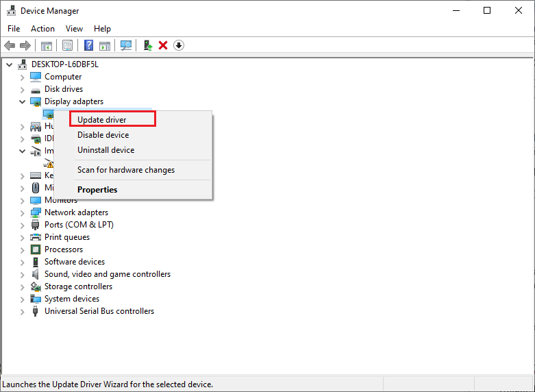Open the View menu
Image resolution: width=535 pixels, height=392 pixels.
[x=74, y=29]
